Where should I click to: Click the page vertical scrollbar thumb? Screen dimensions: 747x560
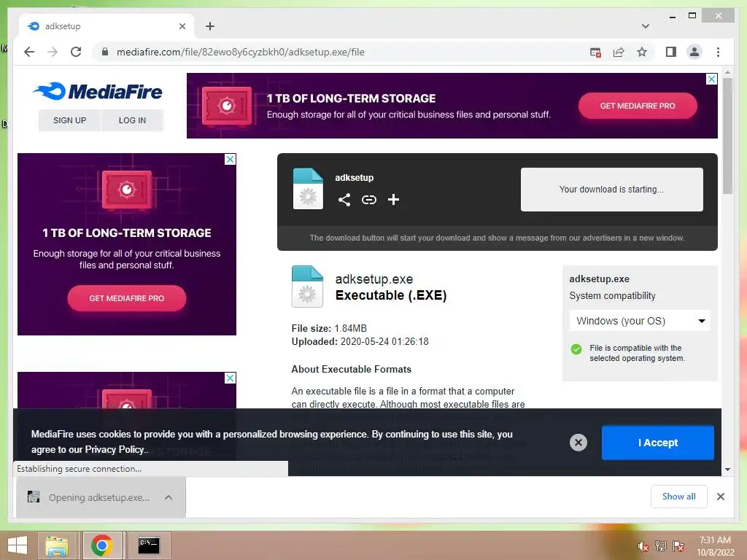(727, 136)
